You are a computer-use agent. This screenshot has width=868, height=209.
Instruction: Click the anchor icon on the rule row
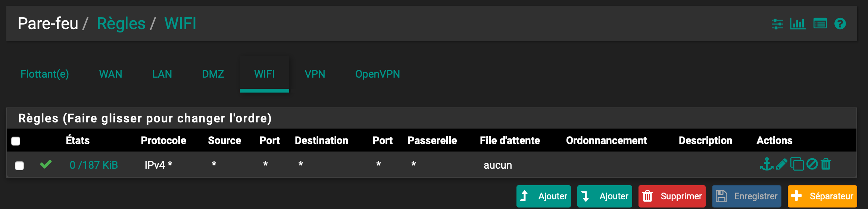[x=766, y=164]
